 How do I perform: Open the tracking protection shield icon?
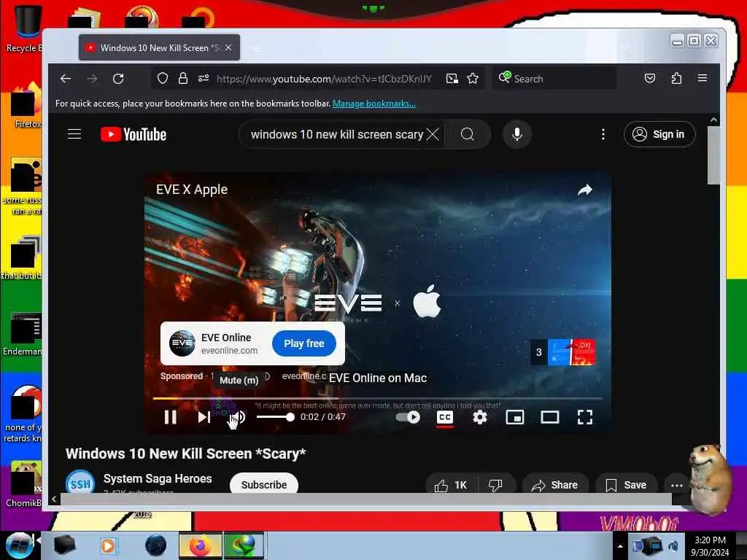point(163,78)
